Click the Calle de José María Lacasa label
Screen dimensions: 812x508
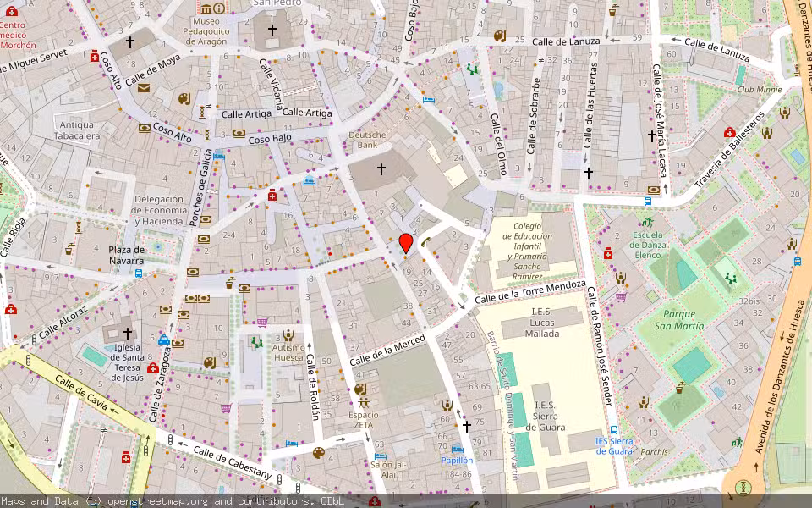point(659,120)
